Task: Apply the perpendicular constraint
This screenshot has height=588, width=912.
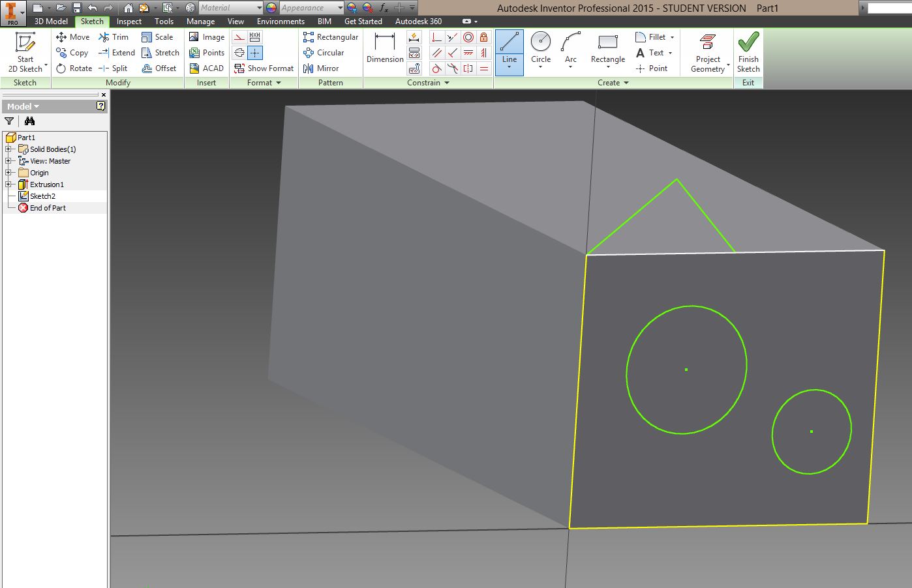Action: click(452, 53)
